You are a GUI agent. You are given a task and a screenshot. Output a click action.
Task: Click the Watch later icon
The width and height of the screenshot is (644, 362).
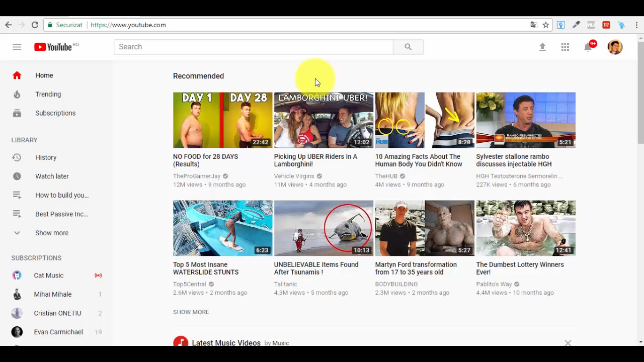coord(17,176)
